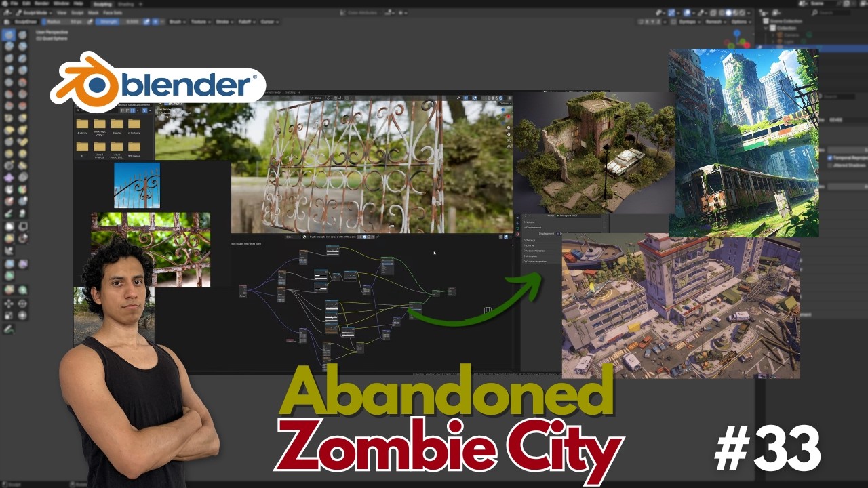Select the Draw sculpt brush
Image resolution: width=868 pixels, height=488 pixels.
pyautogui.click(x=9, y=35)
